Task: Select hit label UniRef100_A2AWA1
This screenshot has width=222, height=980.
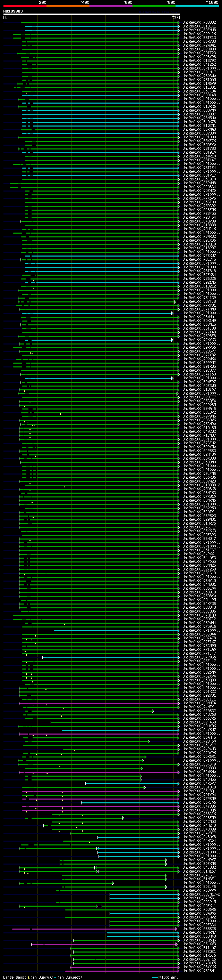Action: click(199, 45)
